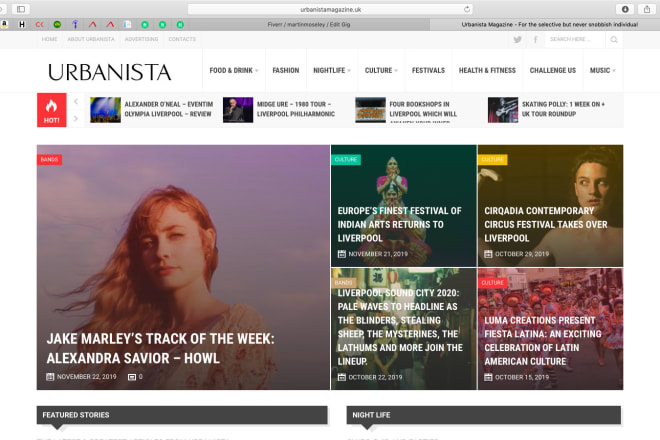Click the URL address bar
The image size is (660, 440).
(x=330, y=9)
